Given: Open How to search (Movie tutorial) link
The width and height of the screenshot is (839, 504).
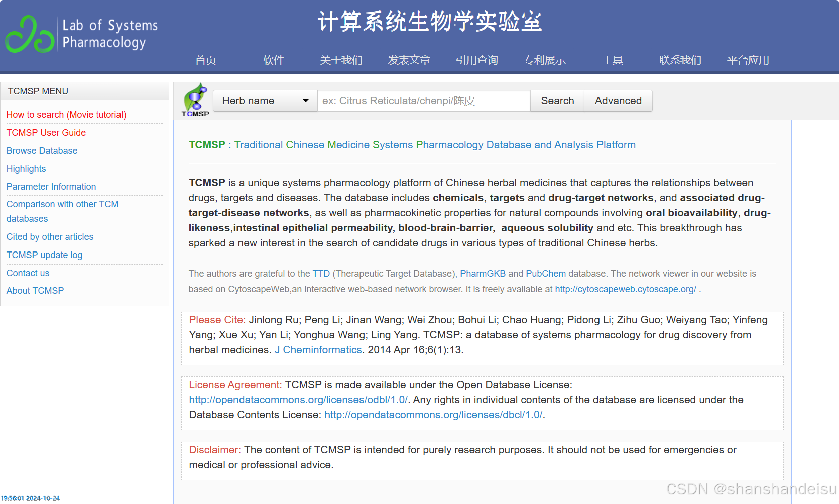Looking at the screenshot, I should pos(66,115).
